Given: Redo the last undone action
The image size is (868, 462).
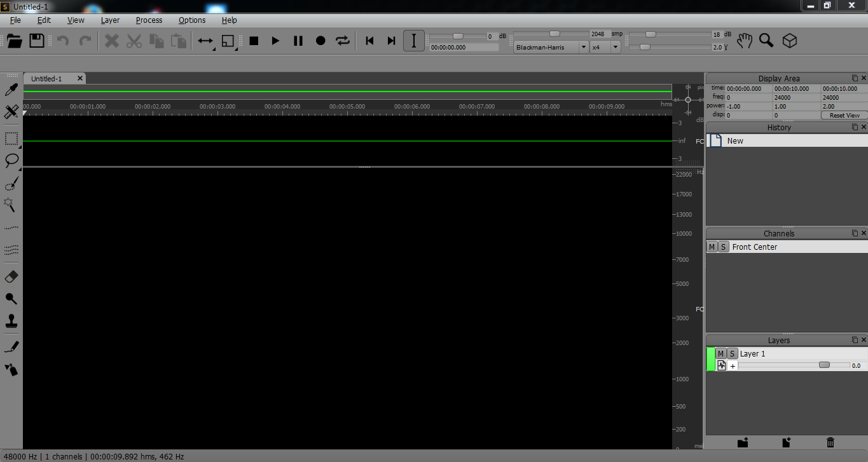Looking at the screenshot, I should 85,41.
